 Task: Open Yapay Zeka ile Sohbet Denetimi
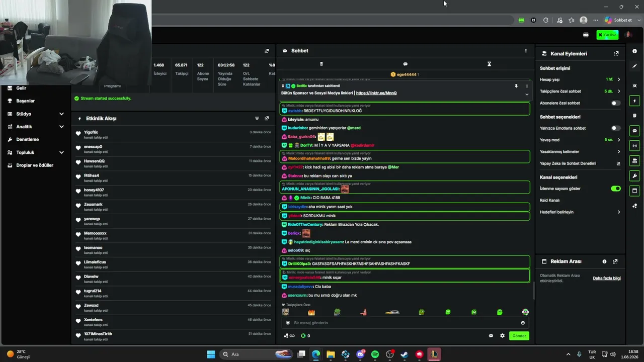pyautogui.click(x=580, y=163)
